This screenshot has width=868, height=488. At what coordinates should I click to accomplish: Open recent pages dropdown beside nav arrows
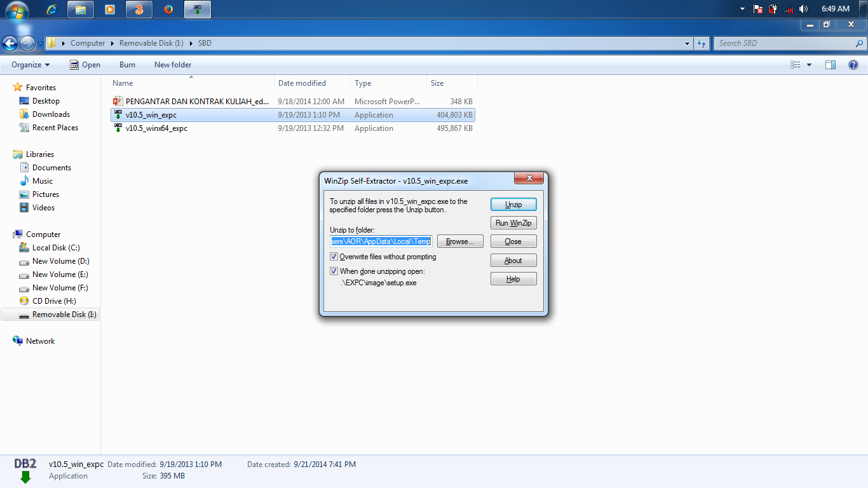click(40, 44)
